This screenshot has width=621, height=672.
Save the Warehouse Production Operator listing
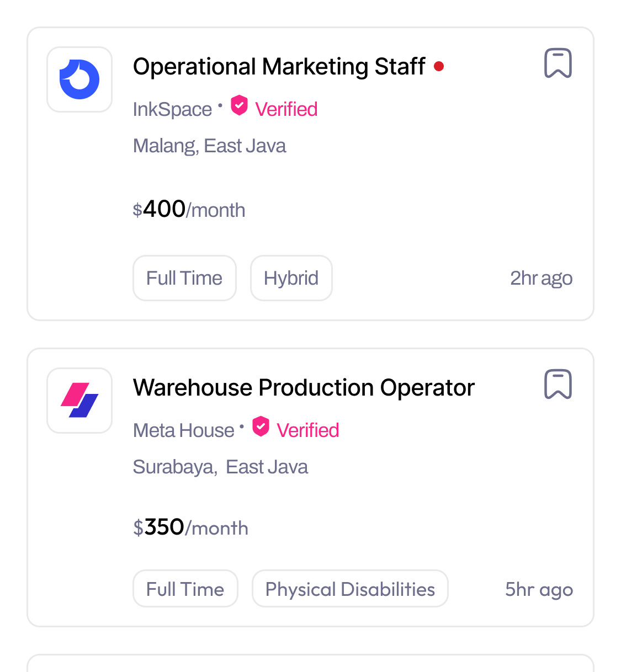[x=558, y=384]
